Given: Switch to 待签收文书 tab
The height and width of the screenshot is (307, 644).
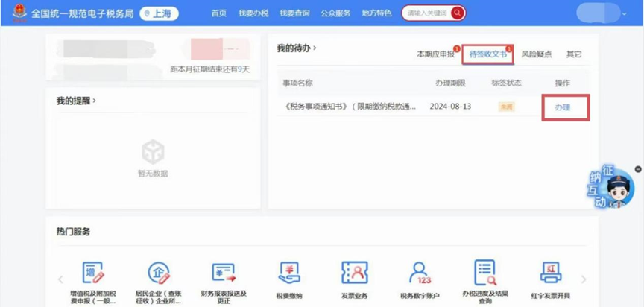Looking at the screenshot, I should (x=487, y=54).
